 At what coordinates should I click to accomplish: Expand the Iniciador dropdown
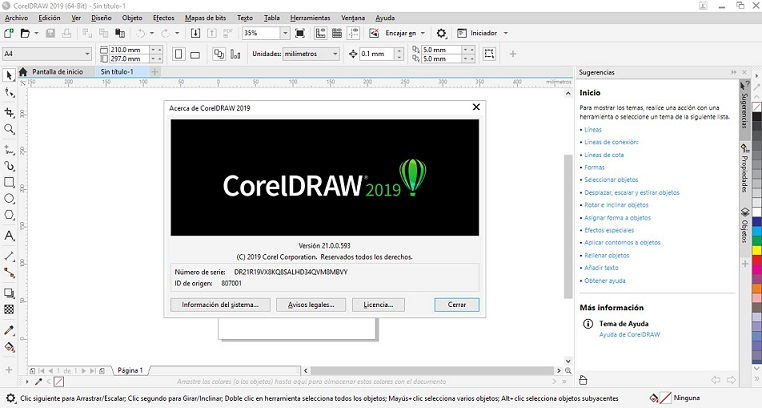click(505, 33)
